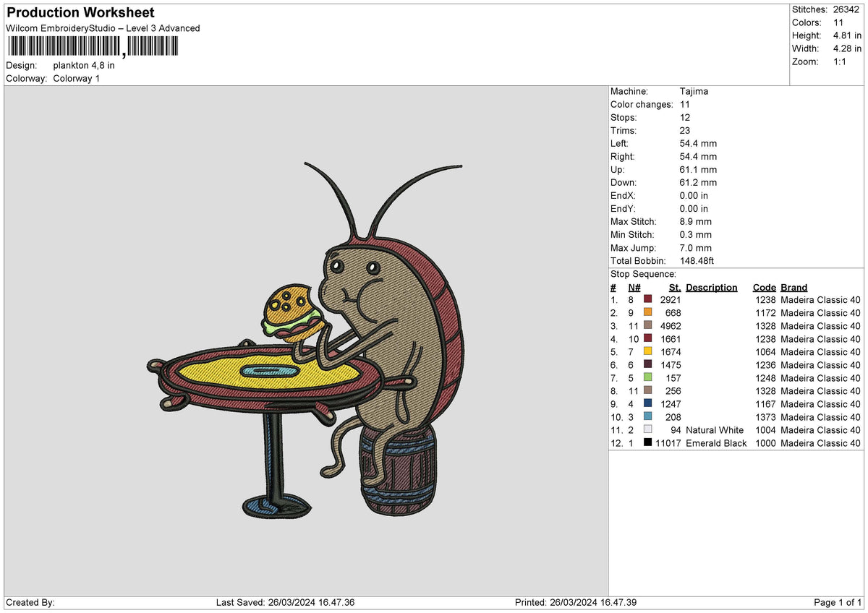868x613 pixels.
Task: Pick the light green swatch beside 157
Action: point(648,377)
